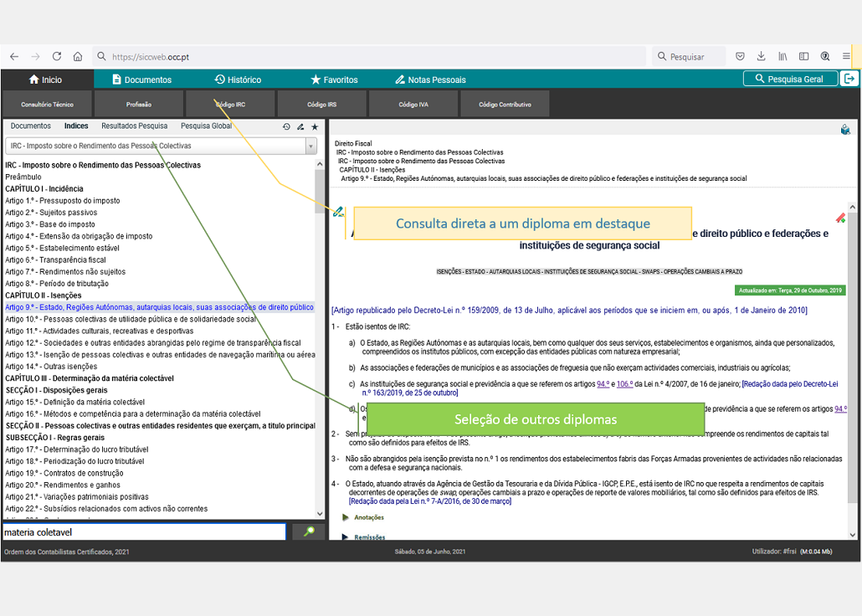Select Artigo 9.º highlighted index entry

coord(159,307)
